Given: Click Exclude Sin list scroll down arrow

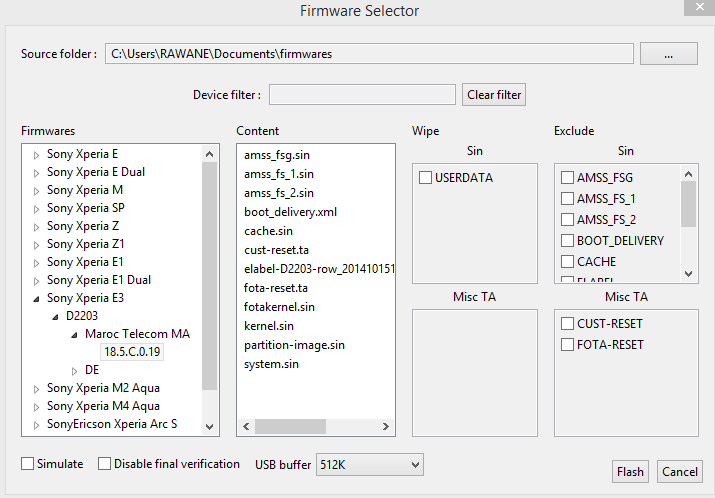Looking at the screenshot, I should point(689,274).
